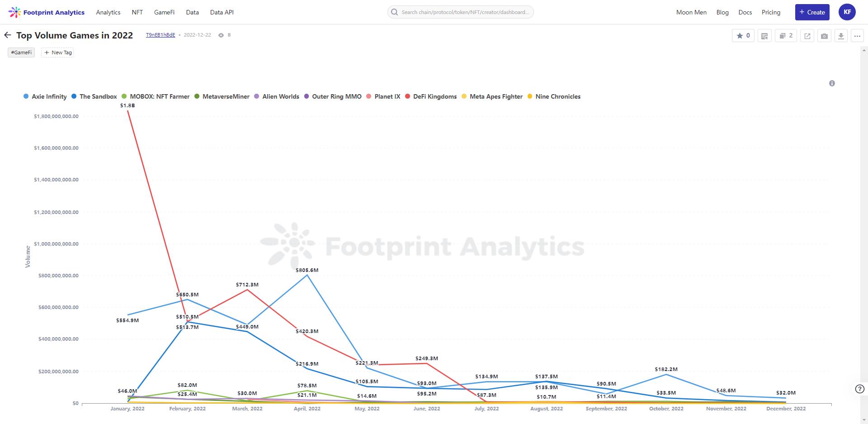Viewport: 868px width, 424px height.
Task: Click the T9nEB1hBdE author link
Action: 160,35
